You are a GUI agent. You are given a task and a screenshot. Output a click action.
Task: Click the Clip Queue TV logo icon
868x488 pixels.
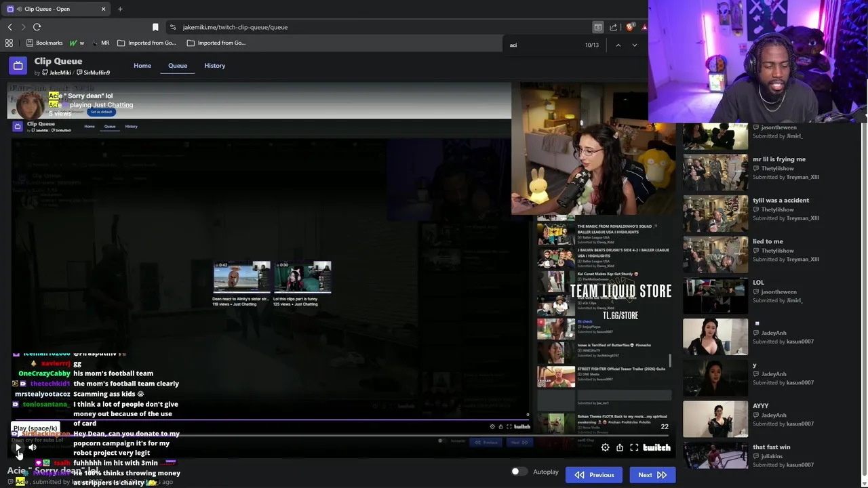[18, 66]
